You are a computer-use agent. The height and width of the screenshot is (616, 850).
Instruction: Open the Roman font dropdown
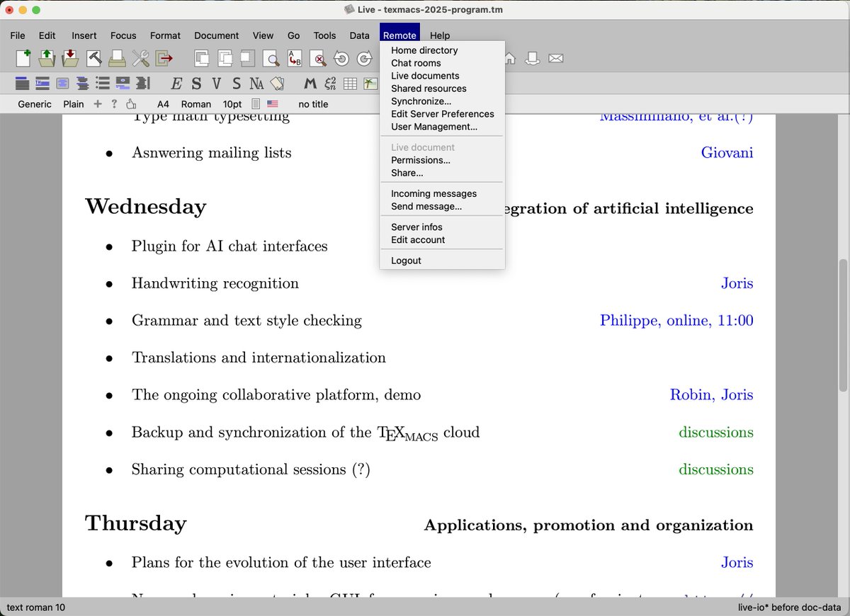196,104
